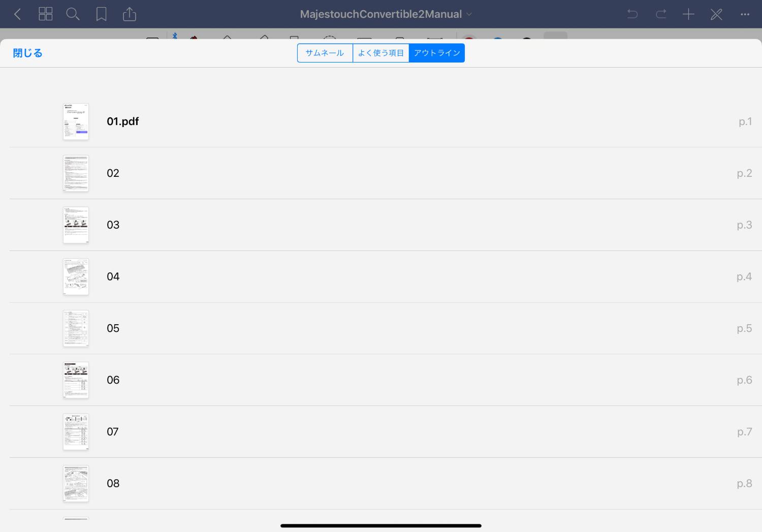Tap the plus add page icon
This screenshot has width=762, height=532.
click(688, 14)
